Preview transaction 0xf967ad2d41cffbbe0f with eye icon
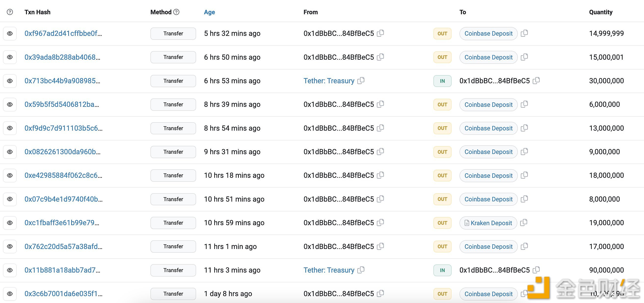 coord(10,34)
